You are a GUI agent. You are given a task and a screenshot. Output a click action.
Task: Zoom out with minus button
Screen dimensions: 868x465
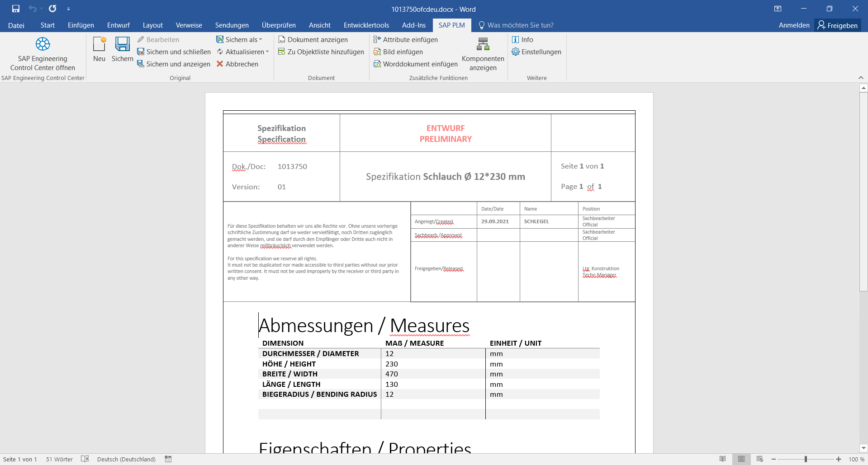tap(774, 459)
